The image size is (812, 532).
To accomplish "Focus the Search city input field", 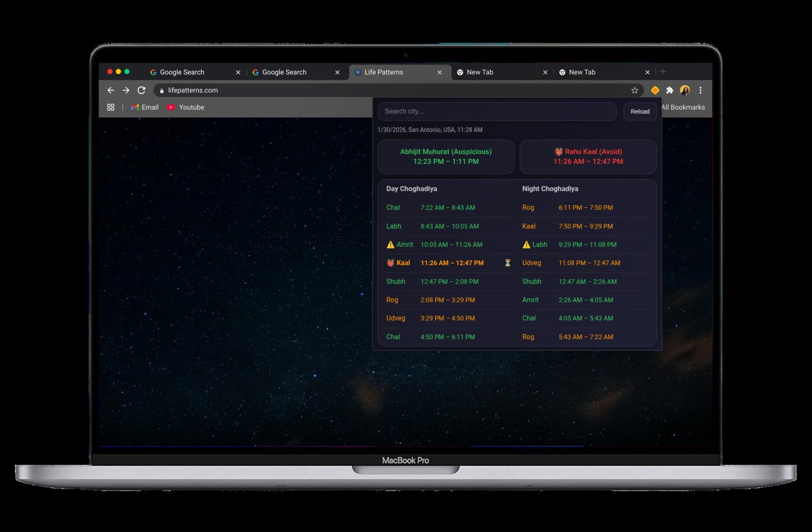I will (497, 111).
